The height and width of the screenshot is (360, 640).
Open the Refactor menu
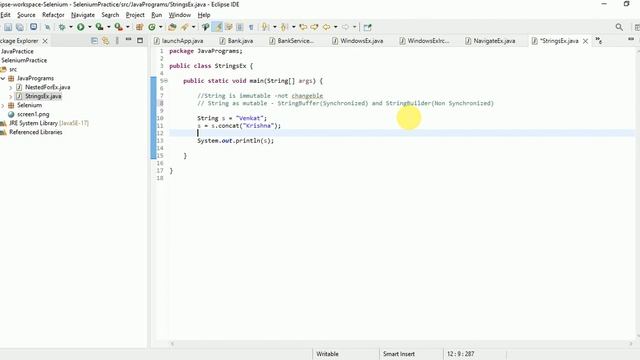point(53,15)
